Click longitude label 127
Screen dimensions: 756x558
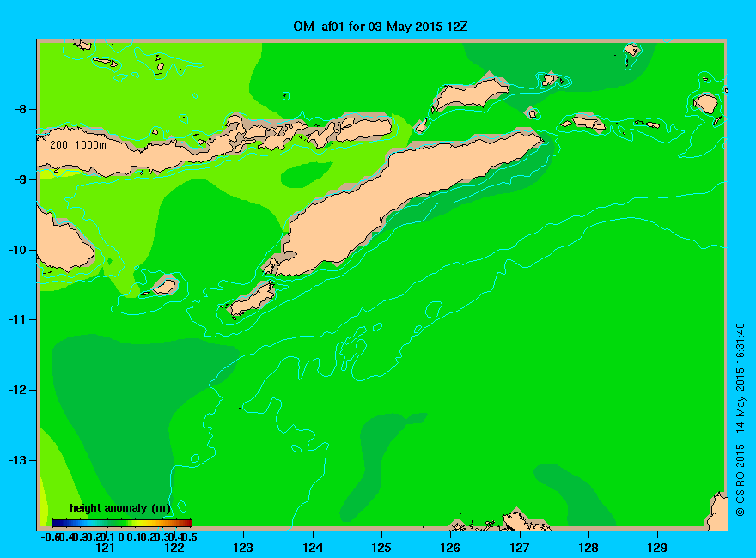[x=519, y=548]
